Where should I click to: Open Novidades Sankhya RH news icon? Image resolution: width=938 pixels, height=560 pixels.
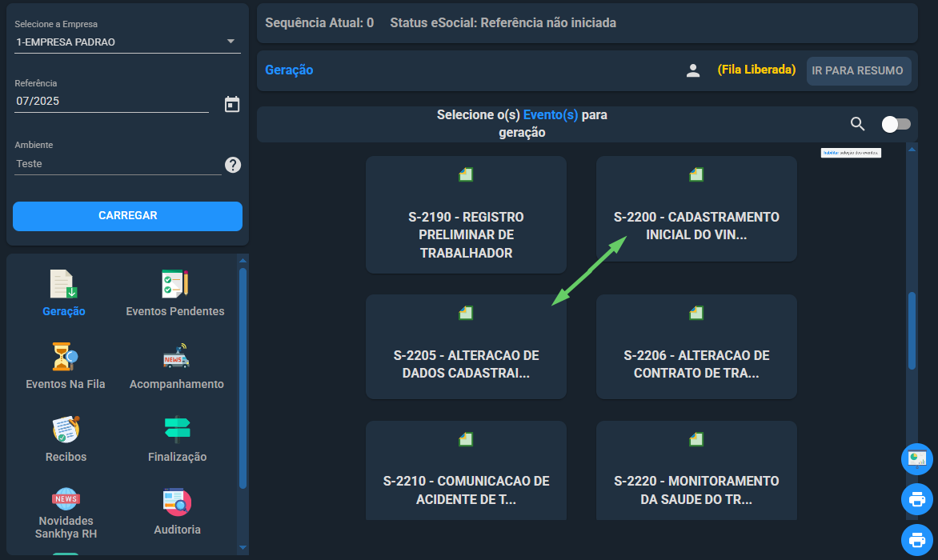pos(66,498)
